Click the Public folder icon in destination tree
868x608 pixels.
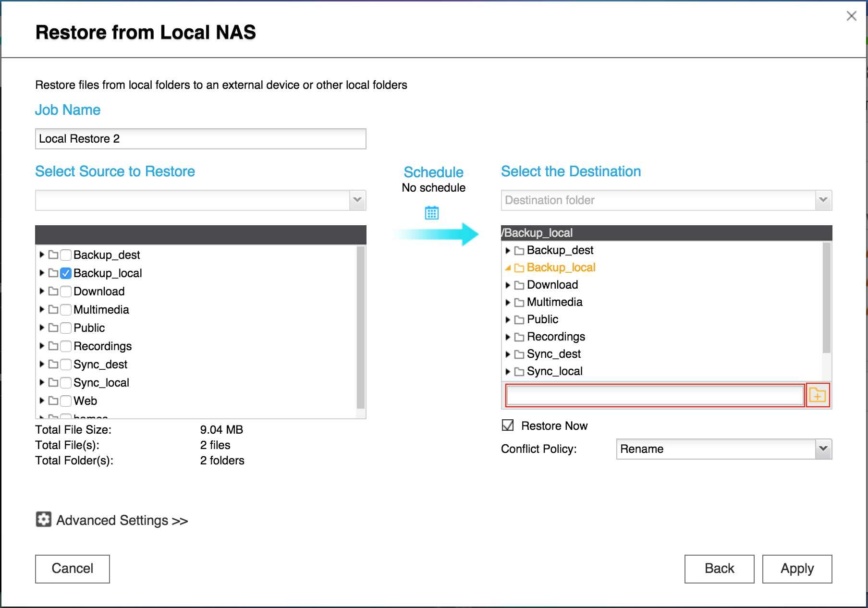click(x=519, y=319)
